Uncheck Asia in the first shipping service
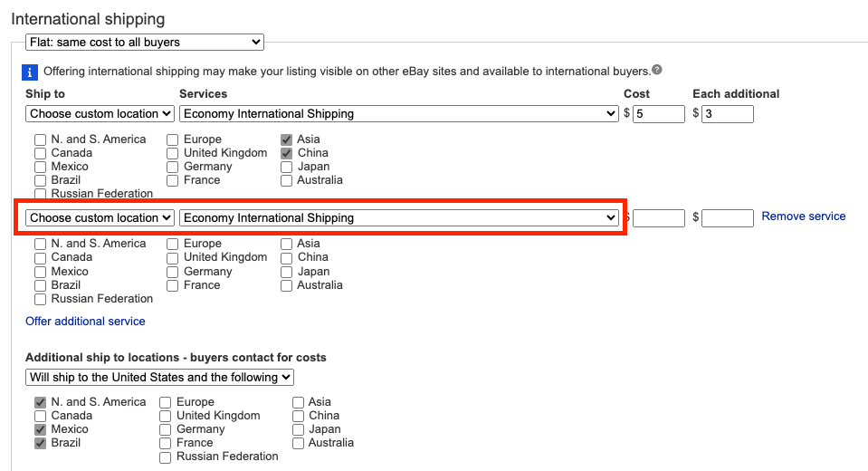Image resolution: width=868 pixels, height=471 pixels. tap(286, 139)
